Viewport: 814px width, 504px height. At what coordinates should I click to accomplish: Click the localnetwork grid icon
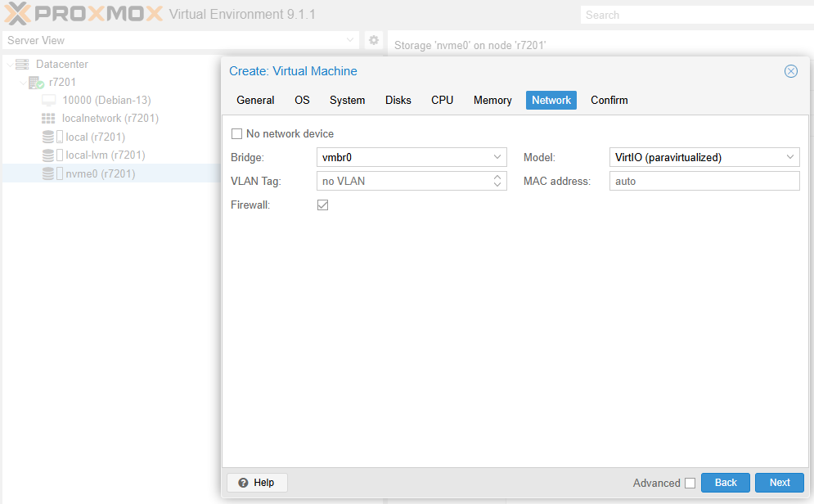[x=48, y=119]
